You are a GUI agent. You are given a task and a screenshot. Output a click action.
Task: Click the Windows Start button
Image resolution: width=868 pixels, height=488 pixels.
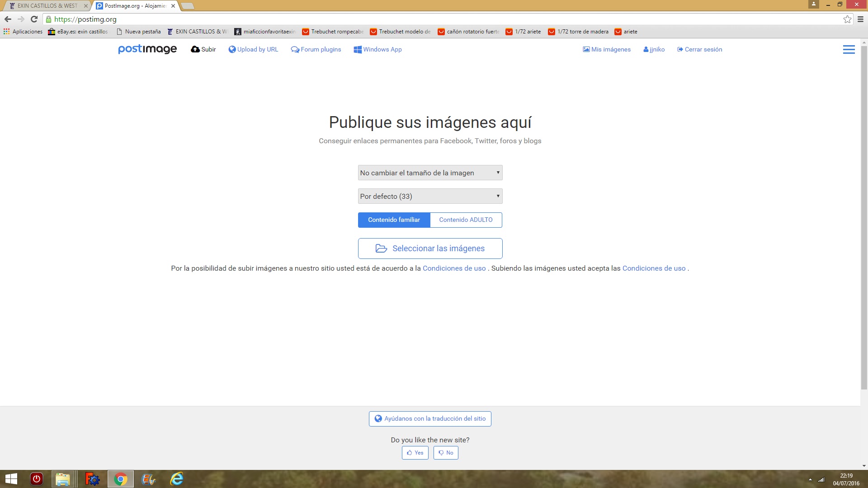point(11,479)
